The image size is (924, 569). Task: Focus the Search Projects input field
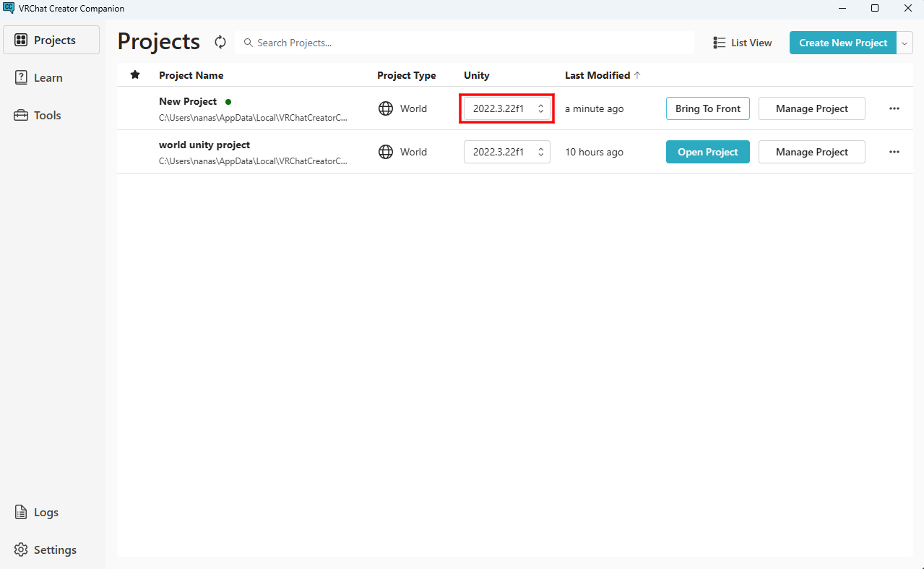(x=465, y=43)
